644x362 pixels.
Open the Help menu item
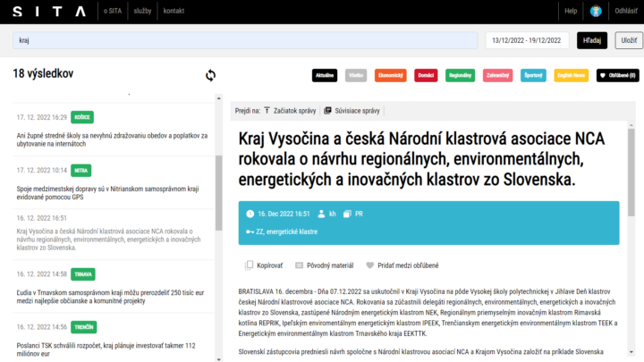pyautogui.click(x=571, y=11)
